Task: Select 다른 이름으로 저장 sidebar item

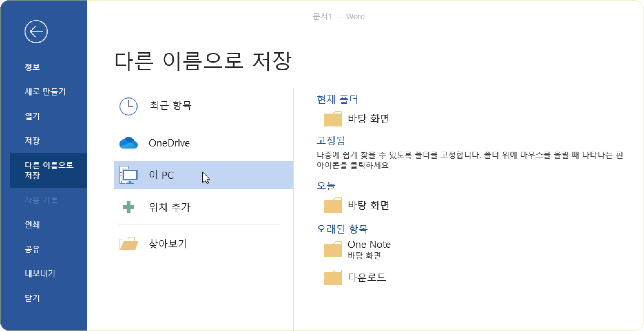Action: 49,170
